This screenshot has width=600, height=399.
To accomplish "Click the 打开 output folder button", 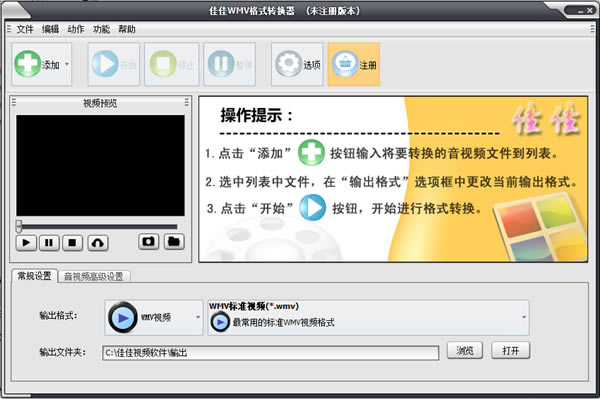I will coord(510,350).
